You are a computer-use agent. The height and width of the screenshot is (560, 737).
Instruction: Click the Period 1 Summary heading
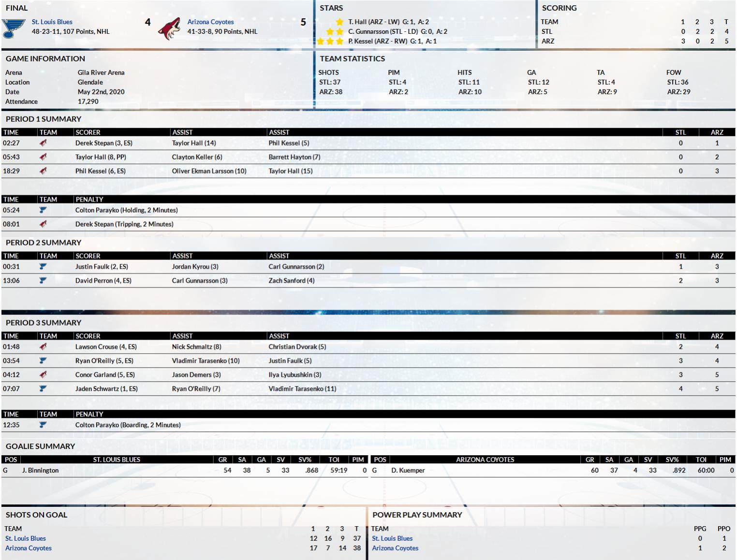(x=44, y=119)
